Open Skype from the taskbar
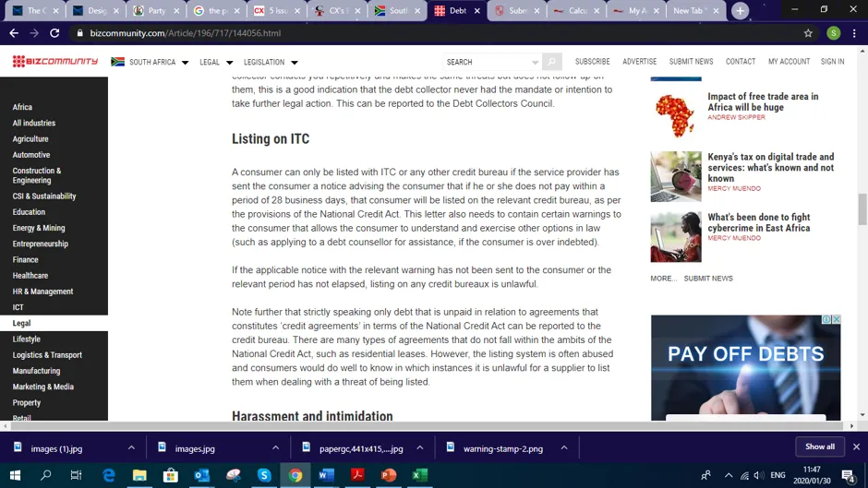This screenshot has width=868, height=488. (264, 475)
